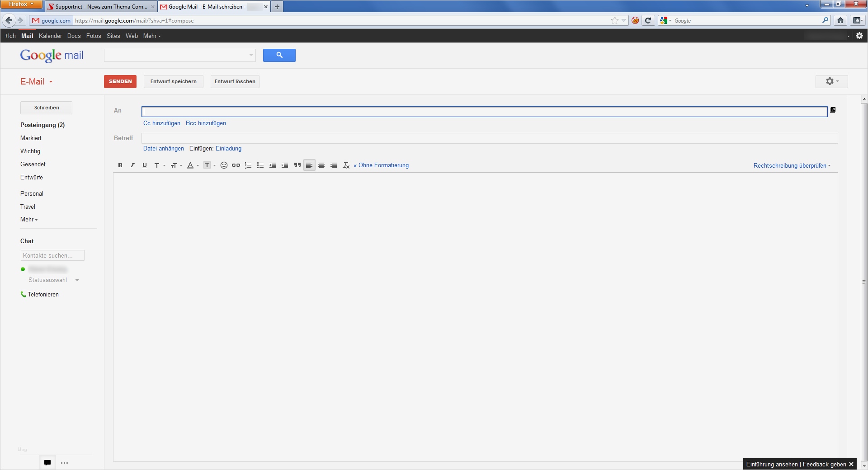868x470 pixels.
Task: Discard draft with Entwurf löschen
Action: tap(235, 81)
